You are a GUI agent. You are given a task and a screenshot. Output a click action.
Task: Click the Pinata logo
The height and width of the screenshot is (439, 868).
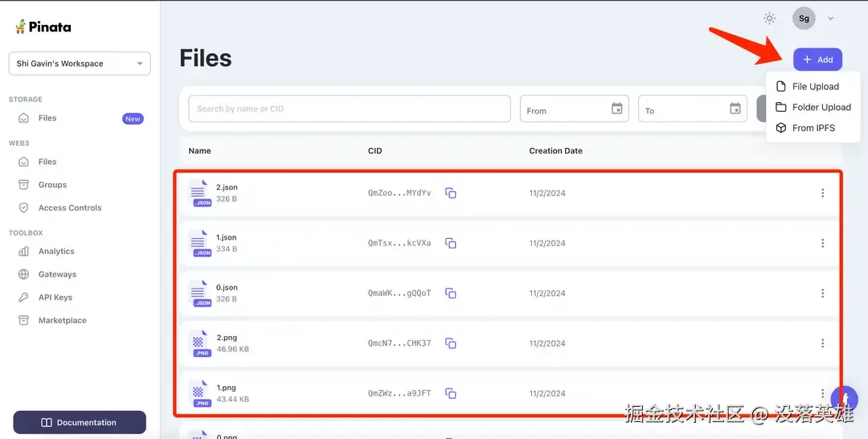point(43,27)
